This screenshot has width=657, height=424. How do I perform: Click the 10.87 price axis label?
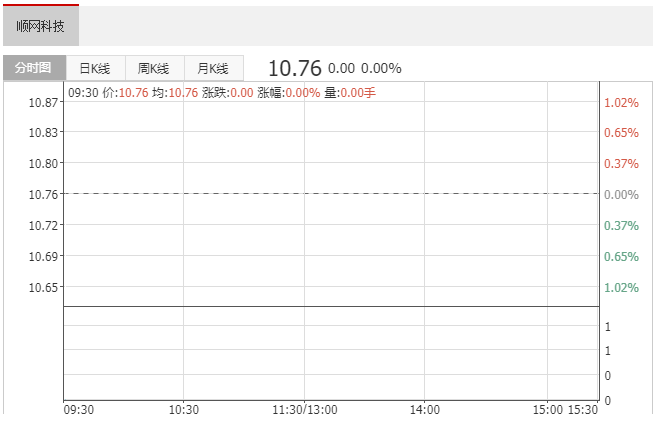coord(43,102)
